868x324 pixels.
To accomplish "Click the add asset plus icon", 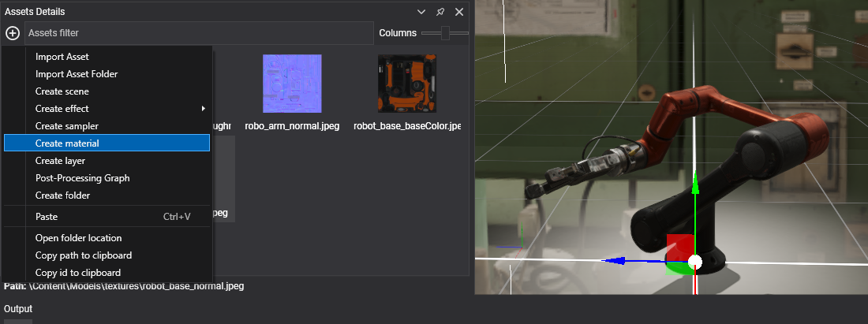I will 13,33.
